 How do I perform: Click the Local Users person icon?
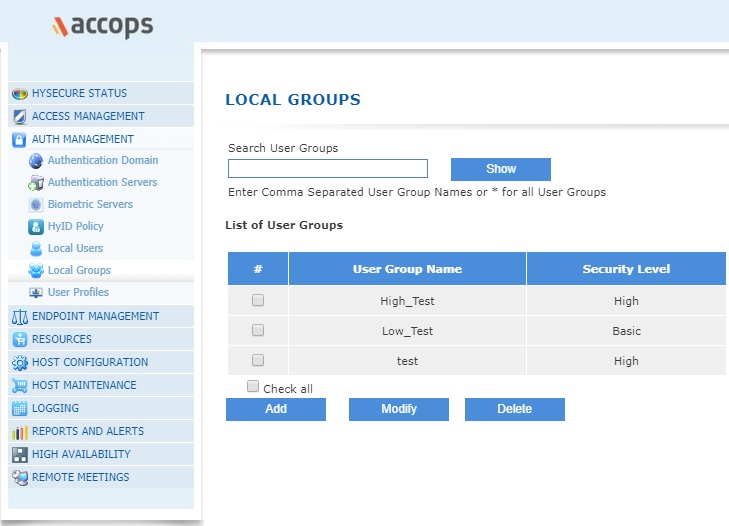coord(36,249)
